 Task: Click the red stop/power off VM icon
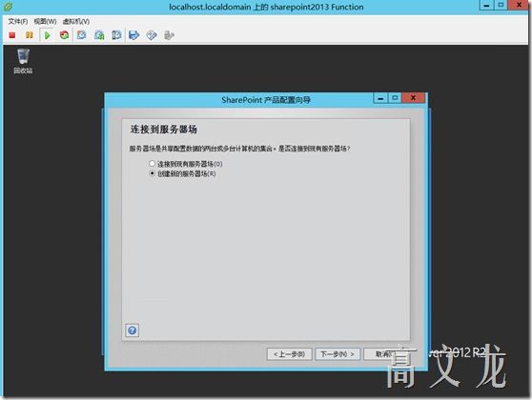pos(12,35)
